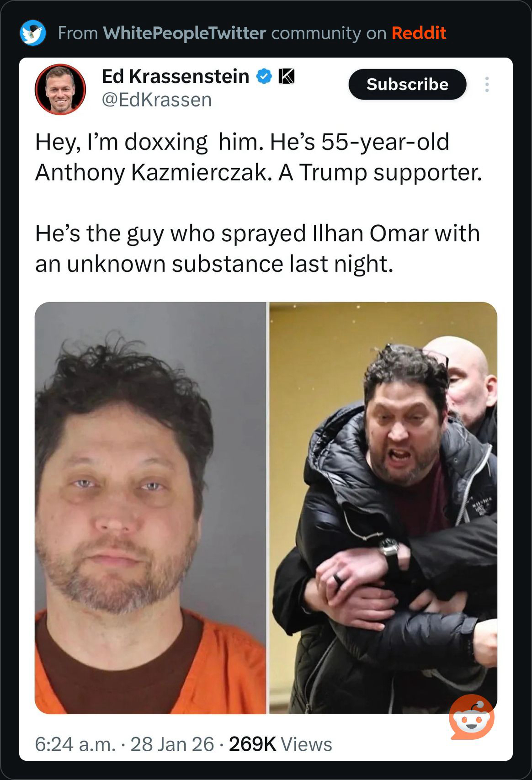Viewport: 532px width, 780px height.
Task: Click the black K affiliate badge
Action: [x=287, y=76]
